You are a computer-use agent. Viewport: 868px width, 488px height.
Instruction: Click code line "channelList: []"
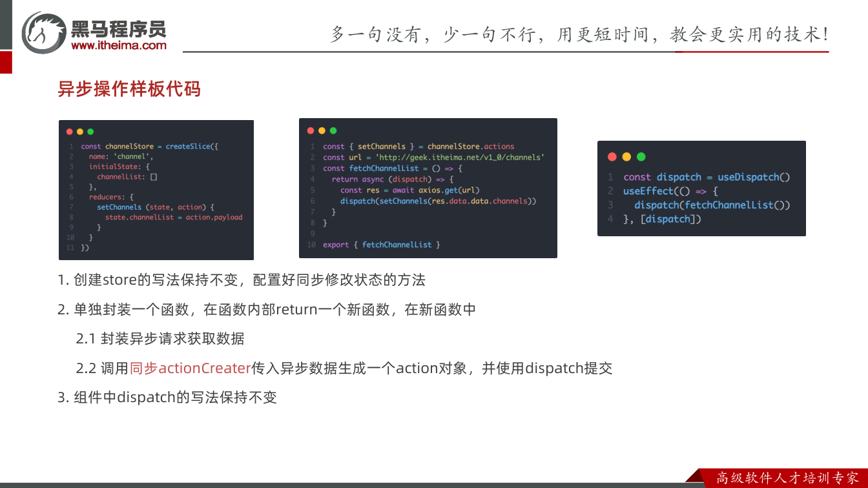127,176
